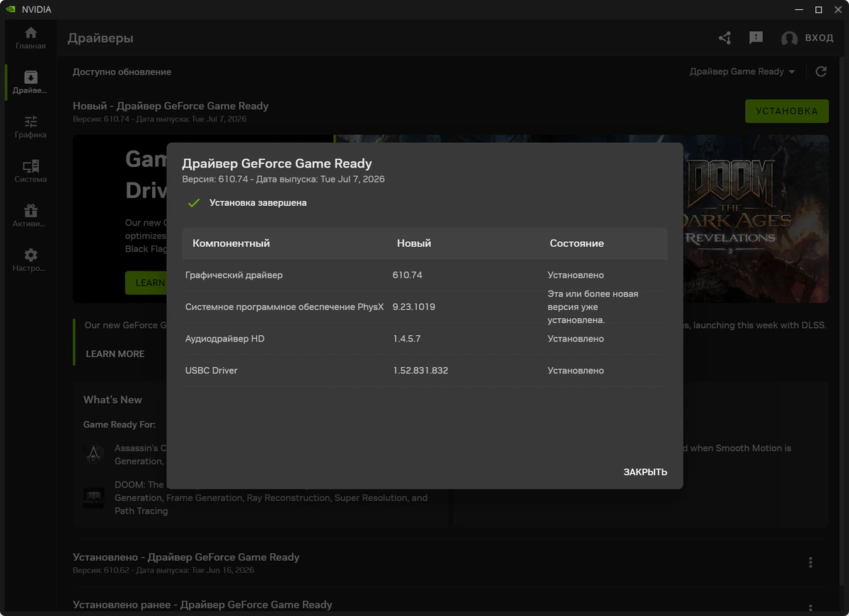Select the Графический драйвер row
Viewport: 849px width, 616px height.
pyautogui.click(x=424, y=275)
